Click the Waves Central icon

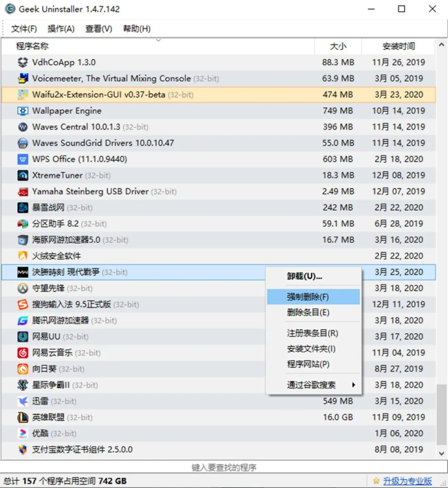[x=22, y=127]
